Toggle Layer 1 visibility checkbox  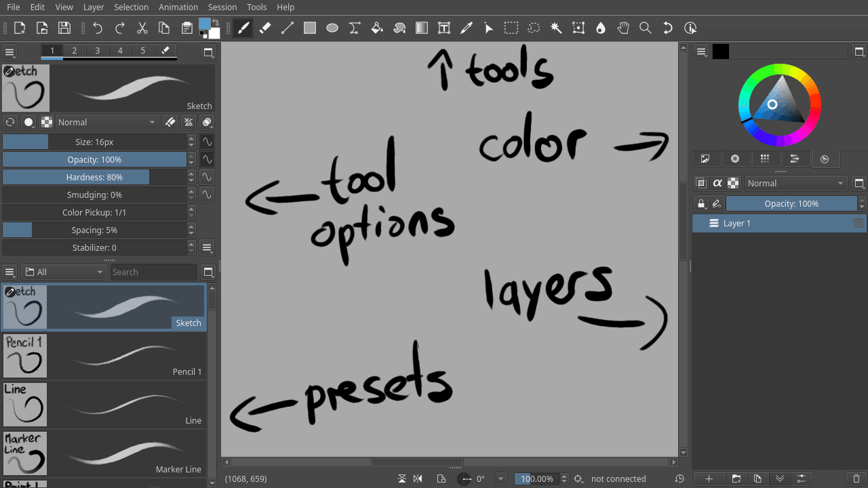[x=859, y=223]
